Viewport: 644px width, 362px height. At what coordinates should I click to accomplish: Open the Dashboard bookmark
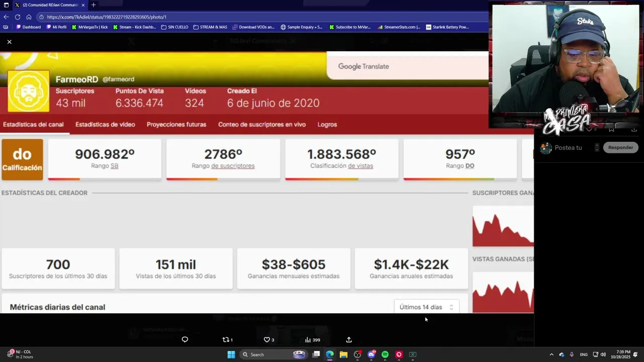point(29,27)
